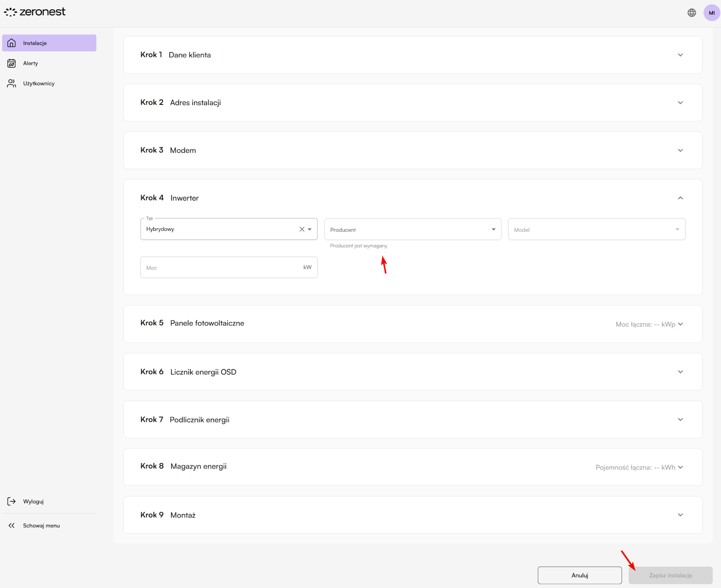
Task: Go to Alerty in sidebar
Action: click(31, 64)
